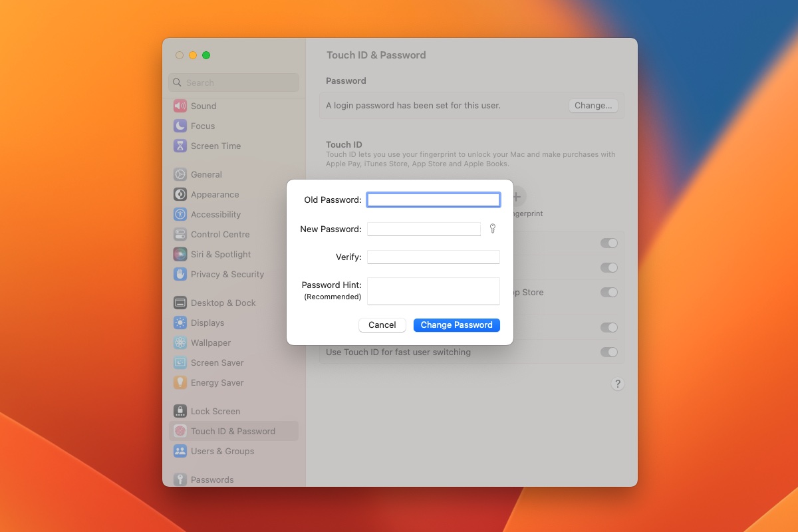798x532 pixels.
Task: Click the key icon beside New Password field
Action: coord(493,228)
